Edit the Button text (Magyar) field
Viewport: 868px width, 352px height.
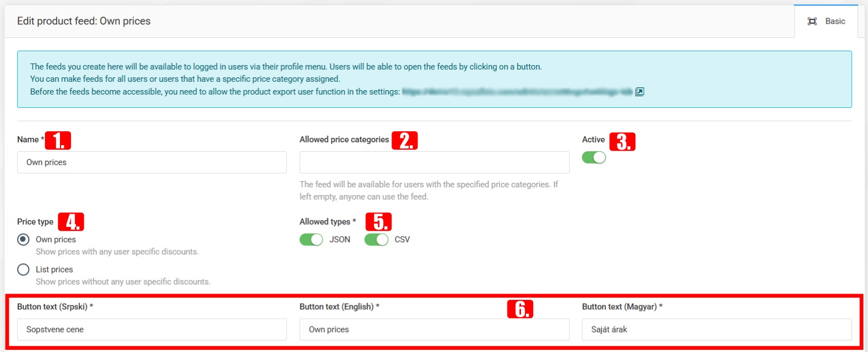click(x=717, y=329)
